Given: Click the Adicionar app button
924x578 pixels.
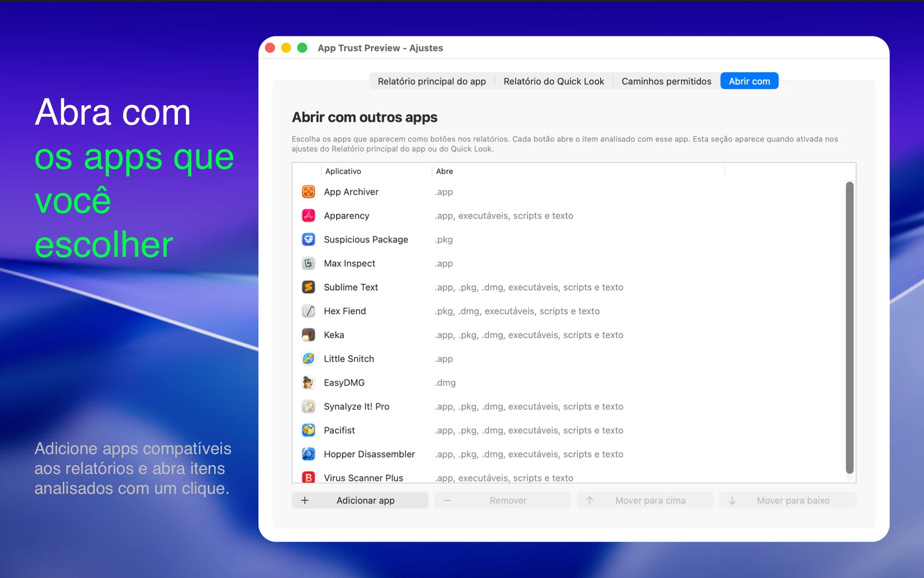Looking at the screenshot, I should pyautogui.click(x=360, y=501).
